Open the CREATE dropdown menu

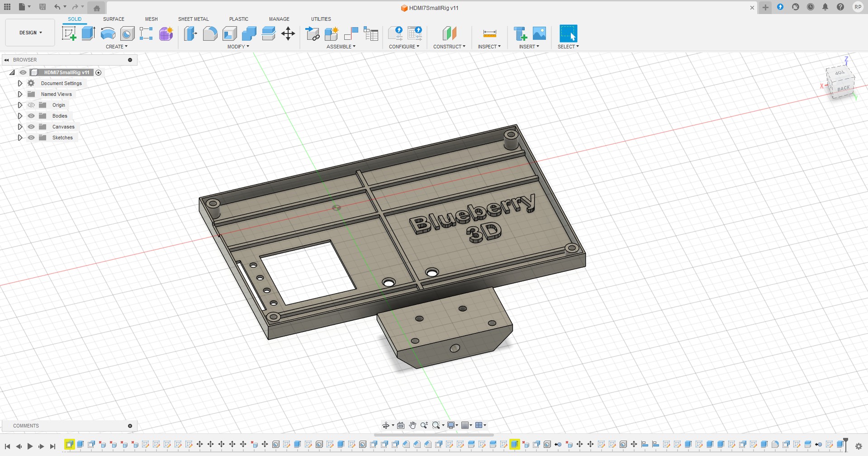pos(117,47)
